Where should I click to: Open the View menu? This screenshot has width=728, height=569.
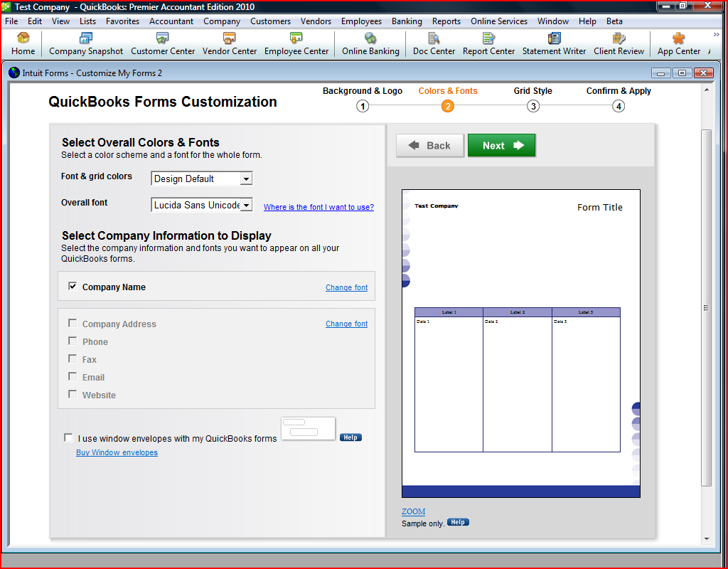(x=60, y=21)
